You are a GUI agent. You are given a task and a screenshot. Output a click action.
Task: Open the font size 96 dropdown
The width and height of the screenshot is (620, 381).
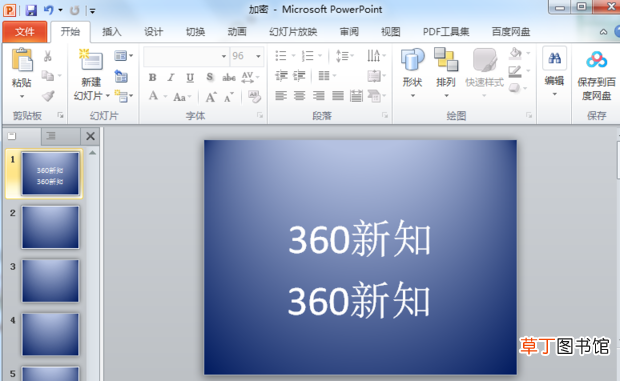tap(258, 56)
